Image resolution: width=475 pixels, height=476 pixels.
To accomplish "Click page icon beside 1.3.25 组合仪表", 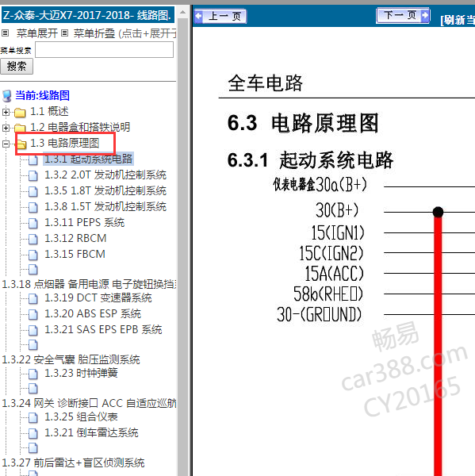I will [33, 417].
